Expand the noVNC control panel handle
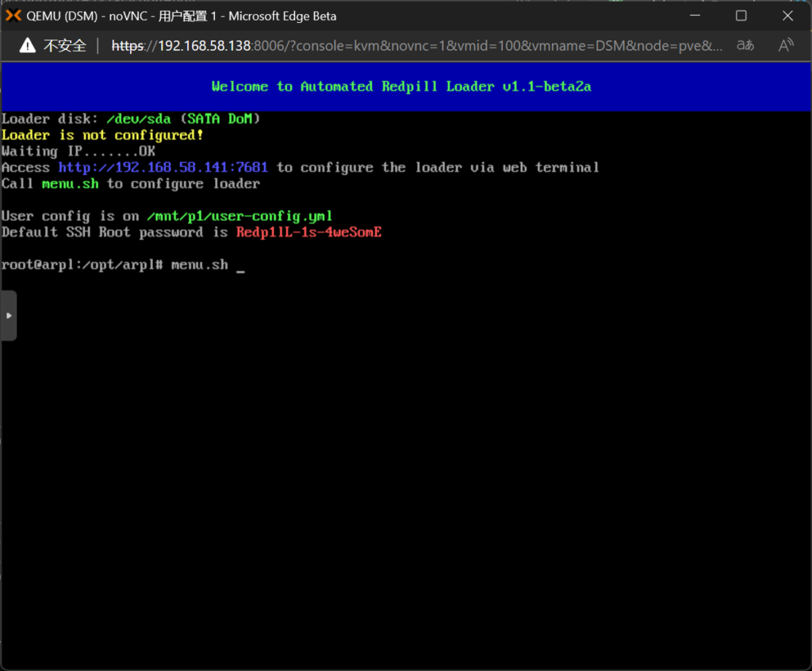 point(9,315)
